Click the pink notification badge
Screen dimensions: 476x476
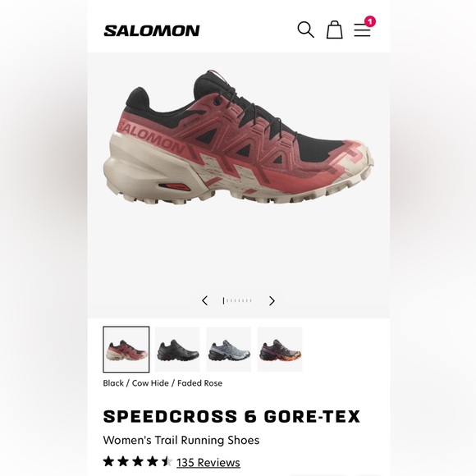370,21
